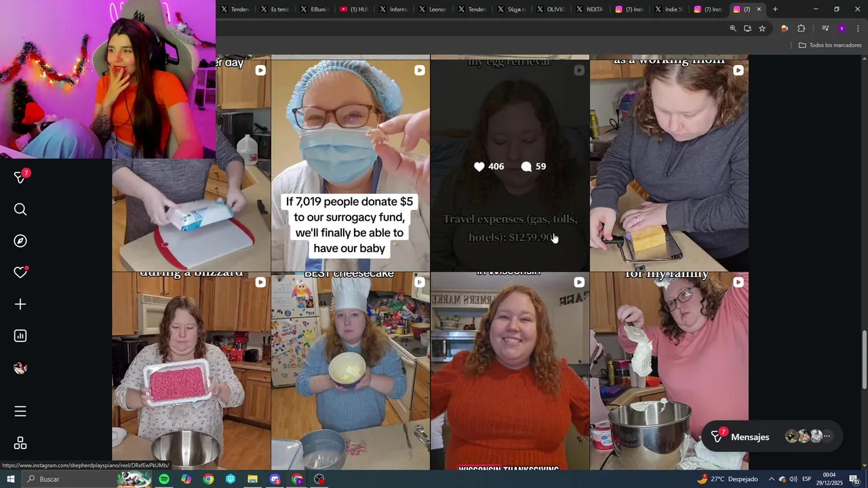Click the scrollbar down arrow

[x=864, y=466]
